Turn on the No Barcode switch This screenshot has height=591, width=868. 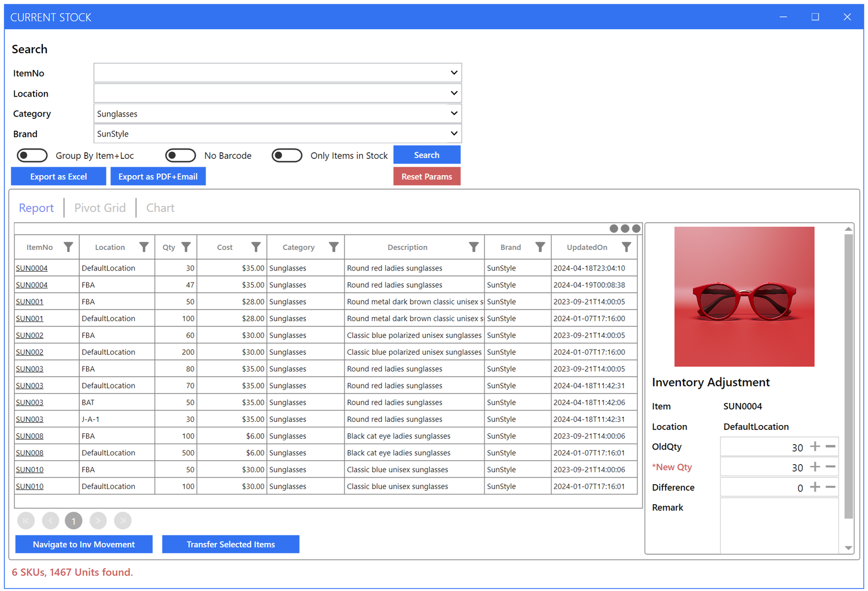tap(181, 156)
